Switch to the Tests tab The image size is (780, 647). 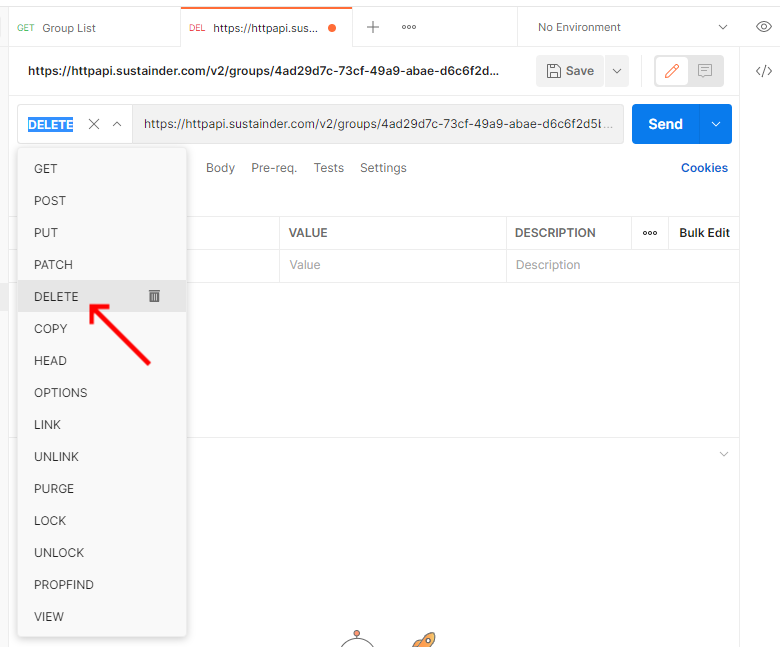(x=328, y=168)
